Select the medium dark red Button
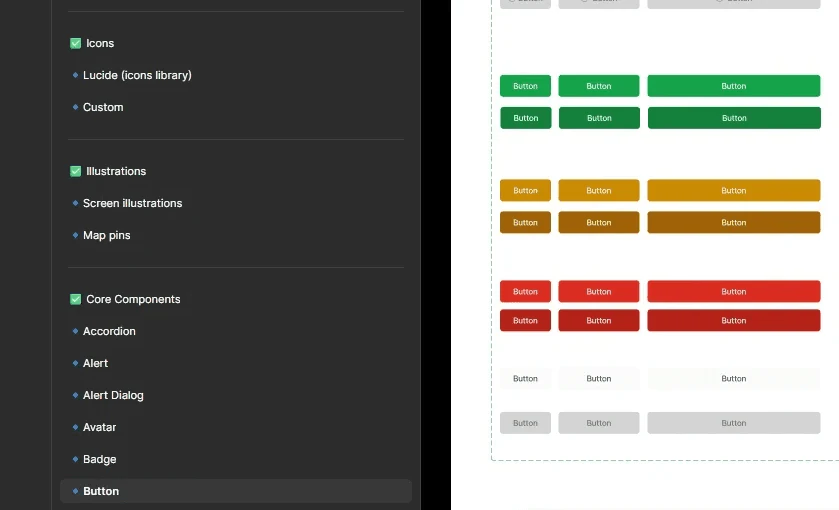Viewport: 839px width, 510px height. coord(599,321)
